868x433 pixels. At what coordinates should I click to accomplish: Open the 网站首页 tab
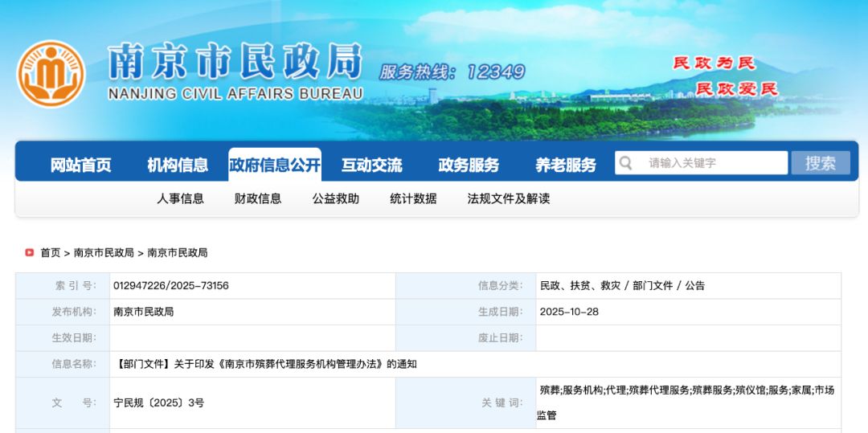80,165
